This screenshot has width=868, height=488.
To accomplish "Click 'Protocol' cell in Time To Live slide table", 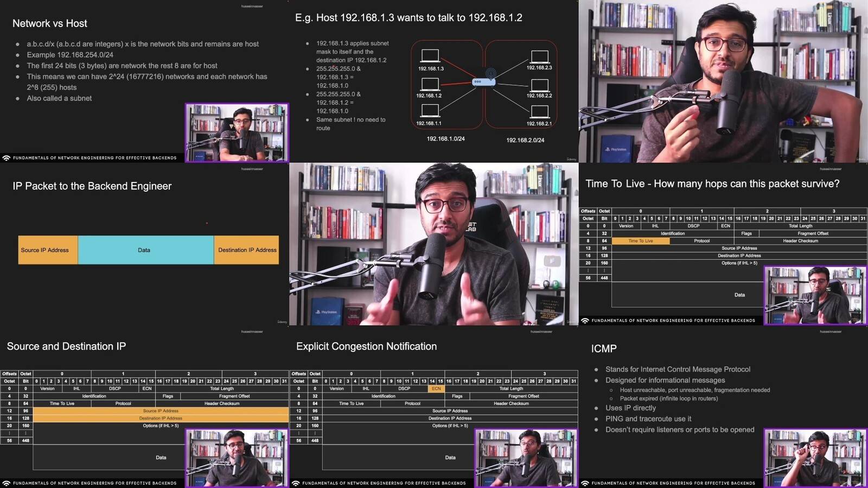I will [701, 241].
